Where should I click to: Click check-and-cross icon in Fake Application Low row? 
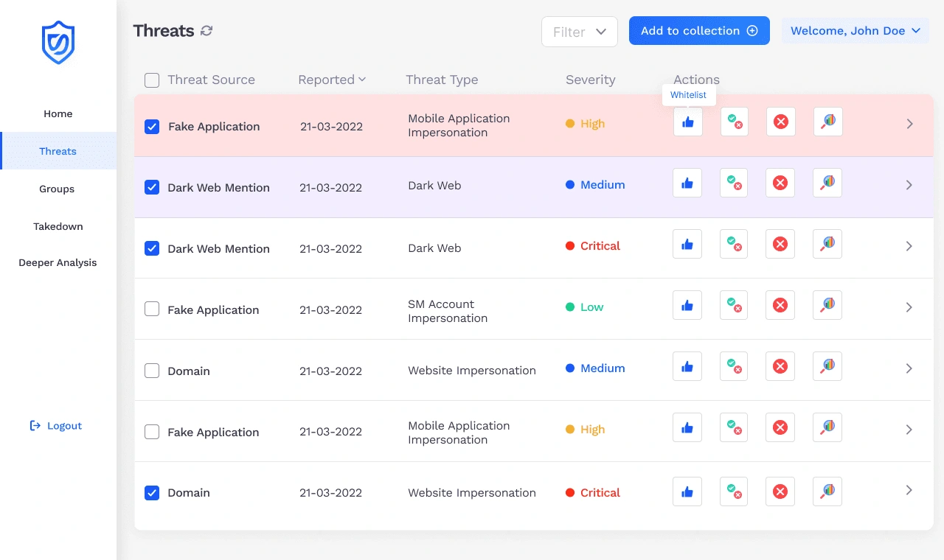click(x=734, y=305)
